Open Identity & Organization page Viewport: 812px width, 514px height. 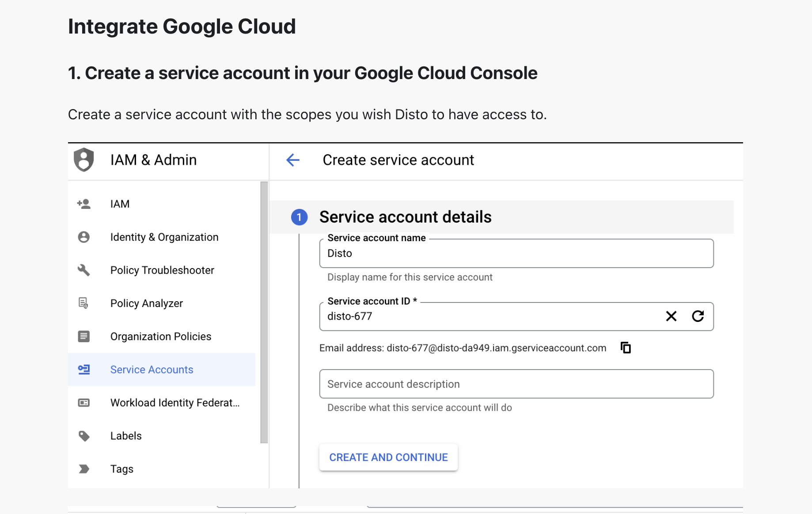[x=164, y=237]
